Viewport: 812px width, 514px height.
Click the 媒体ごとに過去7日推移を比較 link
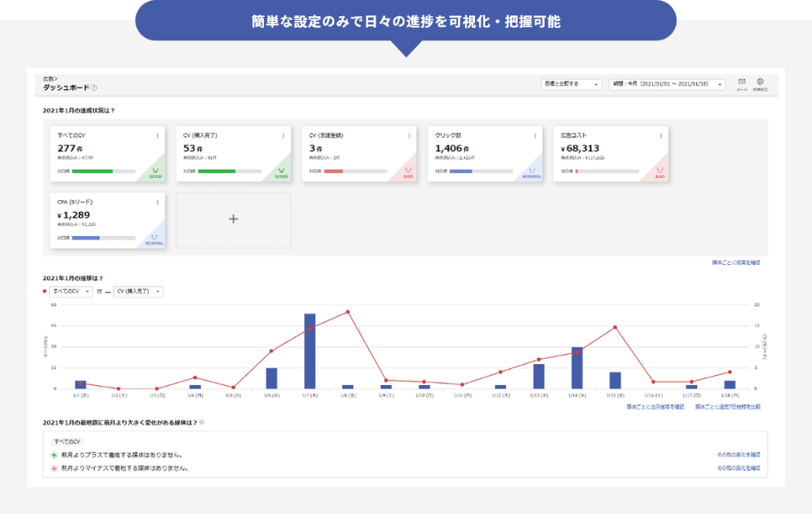click(x=727, y=407)
